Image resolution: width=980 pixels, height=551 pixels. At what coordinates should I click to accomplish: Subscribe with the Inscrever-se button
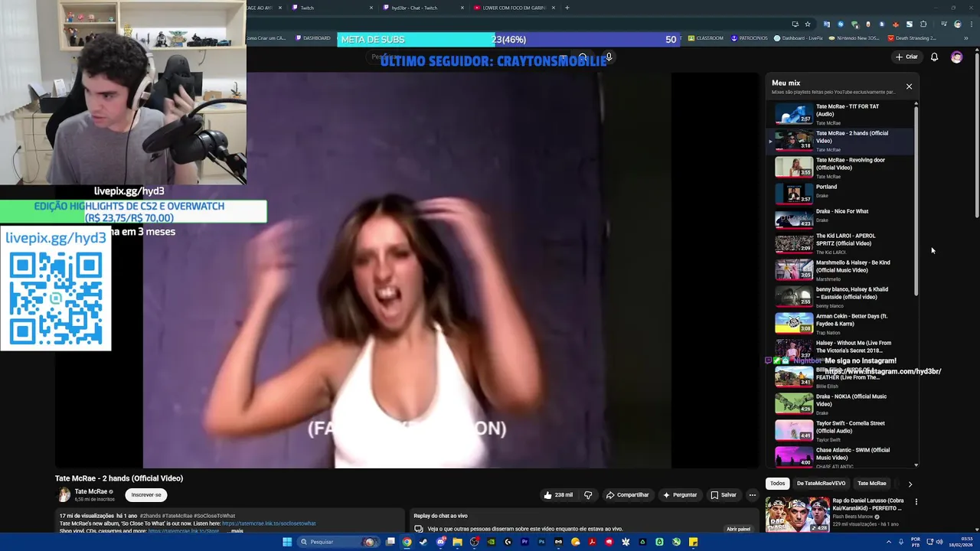[x=146, y=495]
